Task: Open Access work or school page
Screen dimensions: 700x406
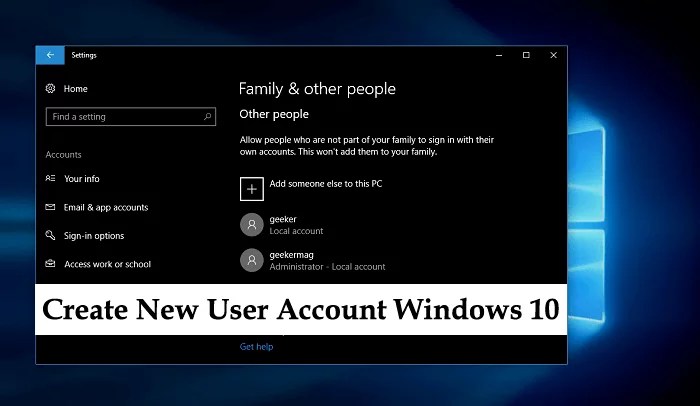Action: [107, 264]
